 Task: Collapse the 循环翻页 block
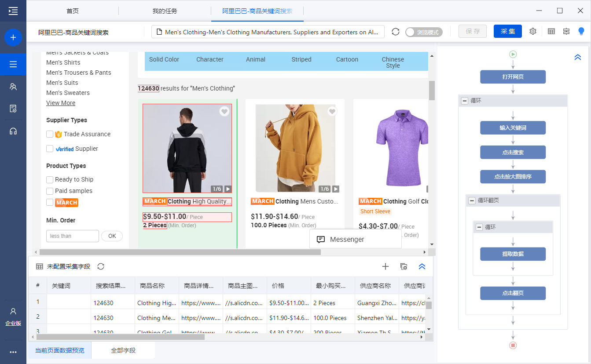point(472,200)
